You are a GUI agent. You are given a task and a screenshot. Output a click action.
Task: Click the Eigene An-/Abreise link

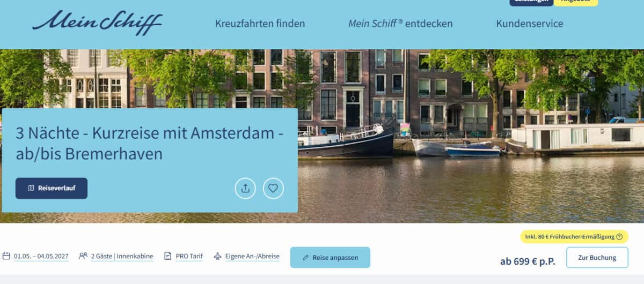tap(252, 256)
